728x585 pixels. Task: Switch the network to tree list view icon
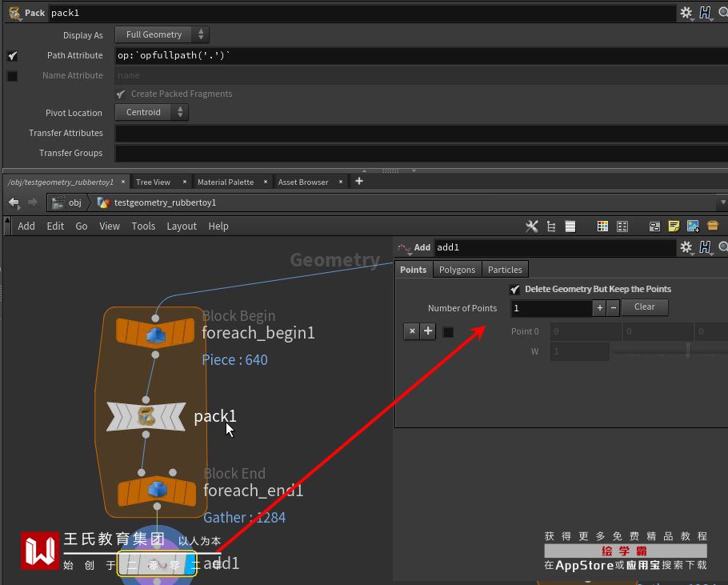(x=551, y=226)
